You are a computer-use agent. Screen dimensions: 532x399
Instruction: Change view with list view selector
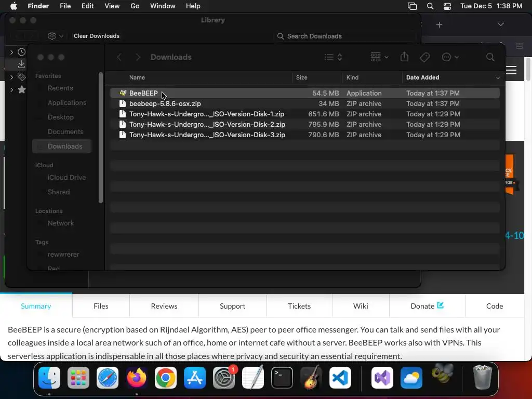click(333, 57)
